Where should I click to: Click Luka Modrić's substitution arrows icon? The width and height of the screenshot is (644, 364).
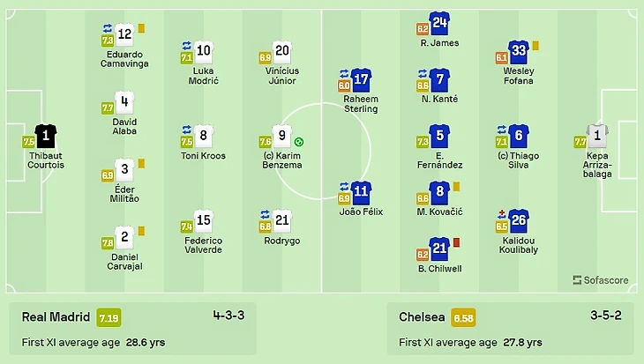(186, 45)
